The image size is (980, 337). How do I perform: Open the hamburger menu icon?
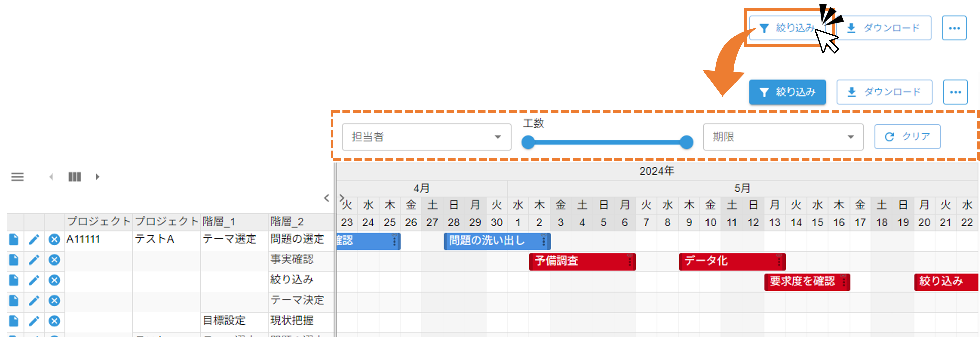click(x=17, y=177)
